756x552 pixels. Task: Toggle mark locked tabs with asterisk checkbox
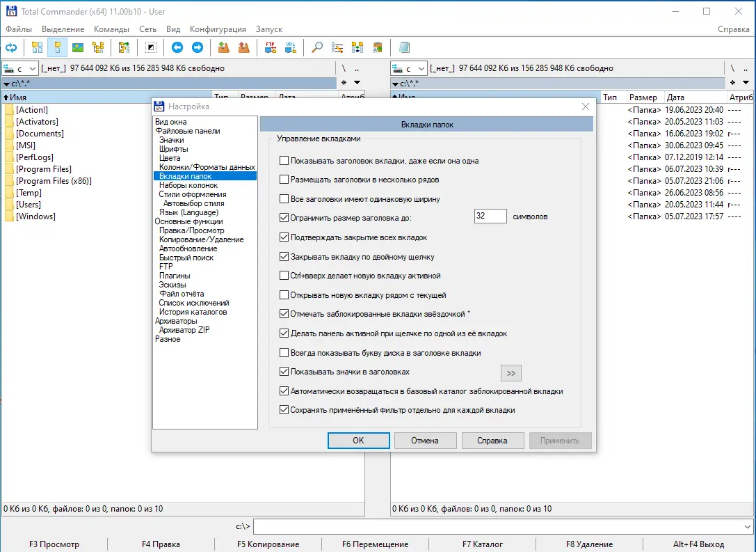tap(284, 314)
